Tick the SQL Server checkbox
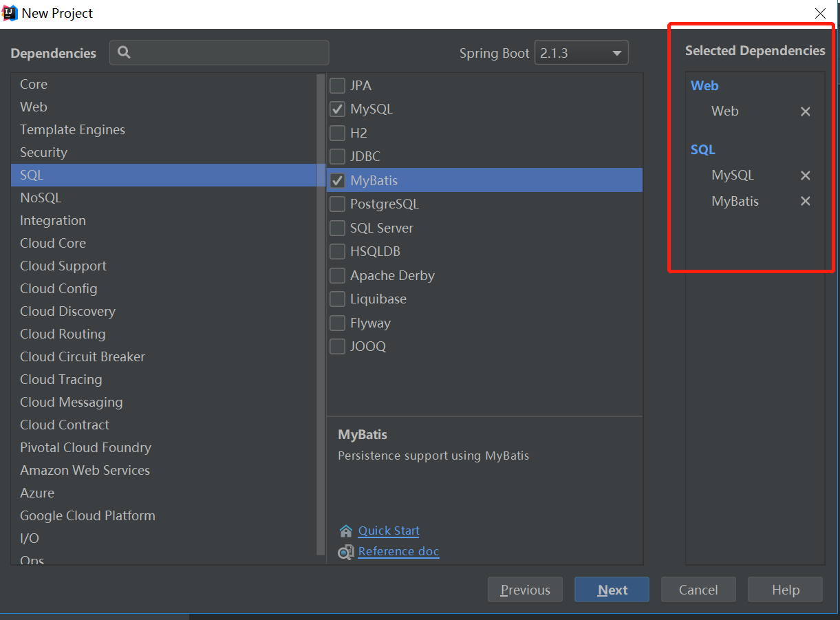 (338, 228)
